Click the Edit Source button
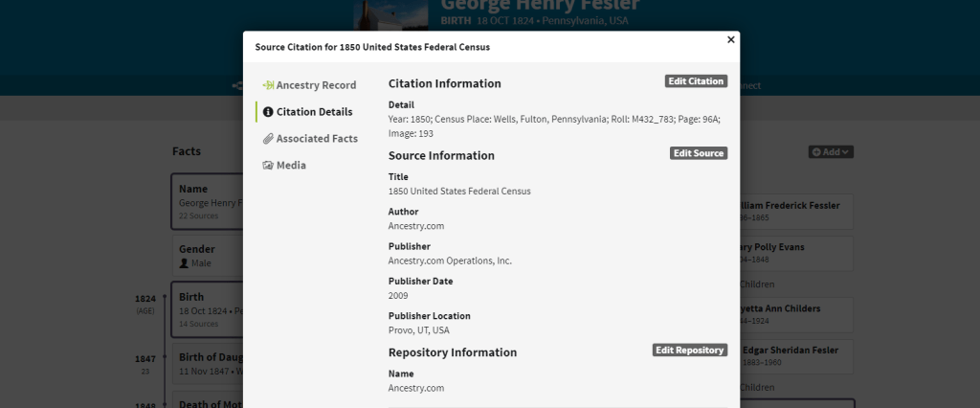Viewport: 980px width, 408px height. click(698, 153)
